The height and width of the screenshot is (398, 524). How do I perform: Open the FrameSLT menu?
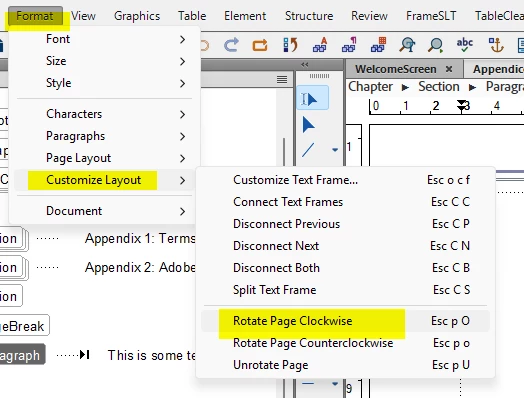(431, 16)
